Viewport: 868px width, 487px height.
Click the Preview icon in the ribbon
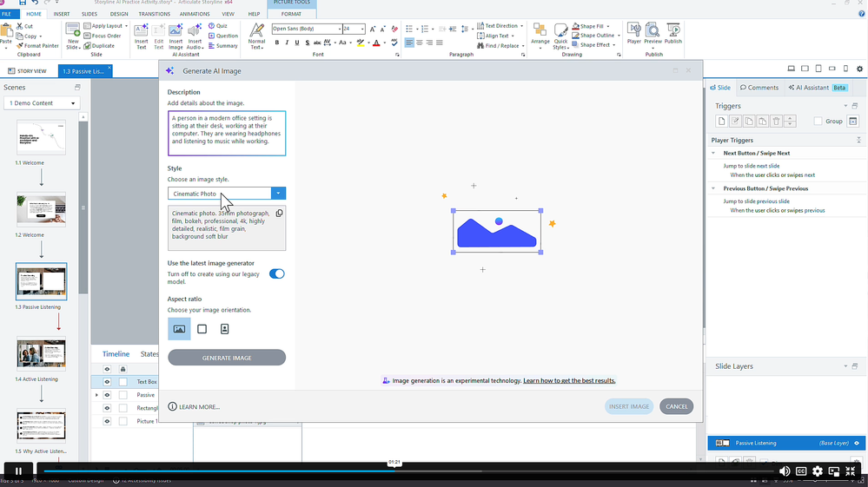click(x=653, y=35)
